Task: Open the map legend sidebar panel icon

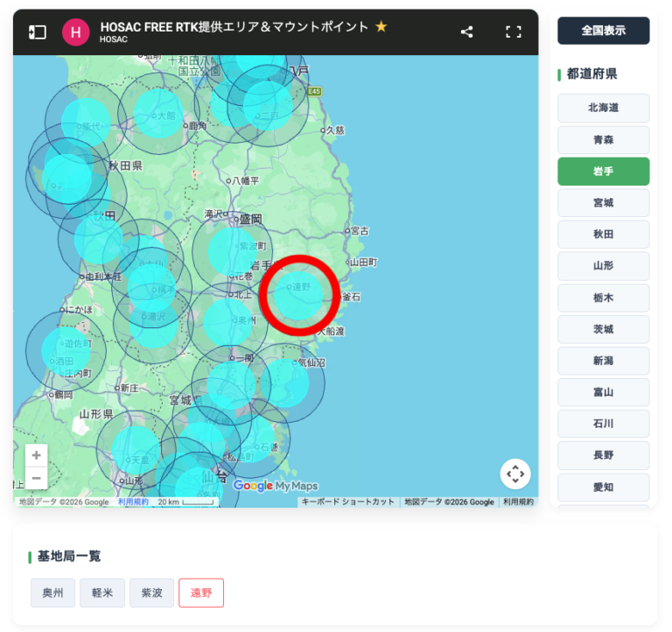Action: [38, 32]
